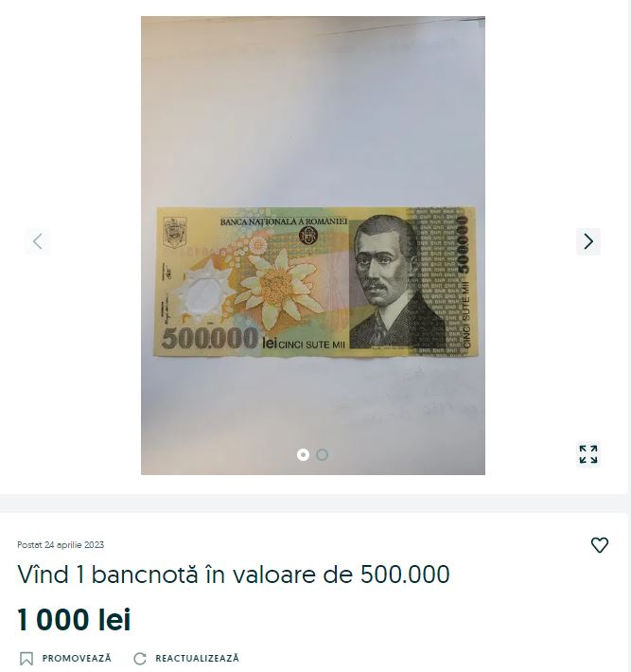This screenshot has height=672, width=631.
Task: Select the first carousel dot indicator
Action: point(303,454)
